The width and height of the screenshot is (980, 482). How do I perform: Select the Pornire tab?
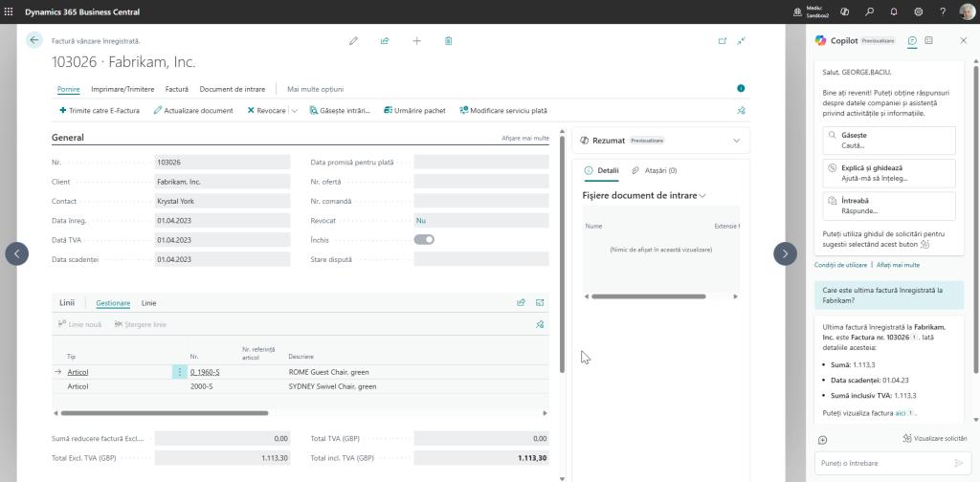click(x=69, y=89)
